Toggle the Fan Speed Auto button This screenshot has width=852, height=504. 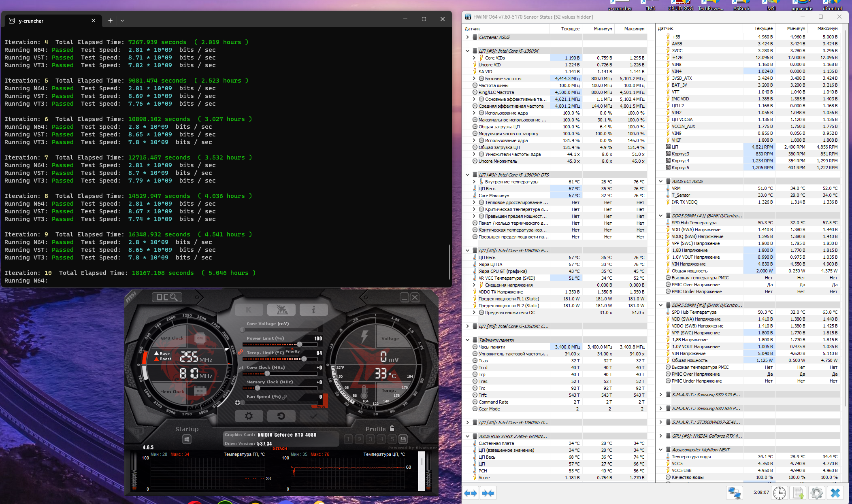[x=321, y=406]
